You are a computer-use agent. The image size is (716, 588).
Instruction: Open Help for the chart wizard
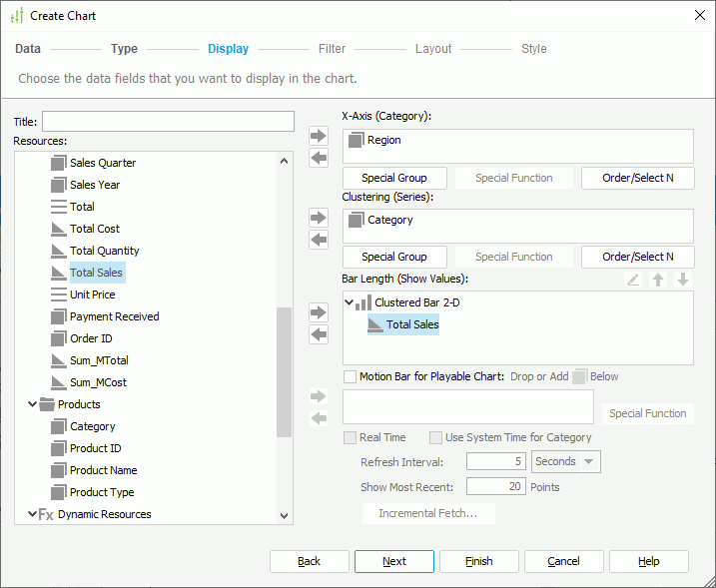(x=649, y=561)
